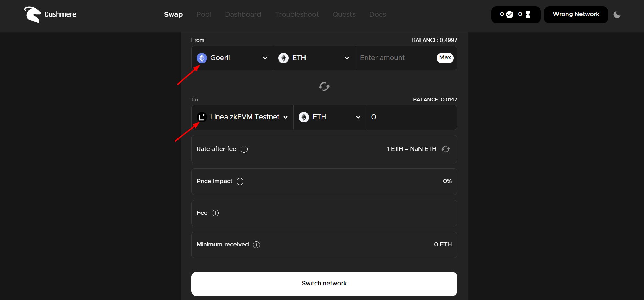This screenshot has height=300, width=644.
Task: Open the Quests tab
Action: (x=344, y=14)
